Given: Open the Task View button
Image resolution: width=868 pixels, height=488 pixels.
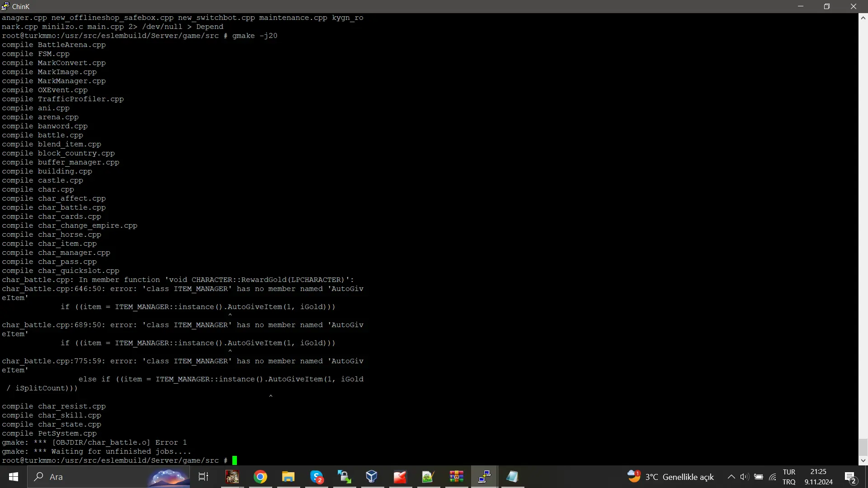Looking at the screenshot, I should (x=203, y=477).
